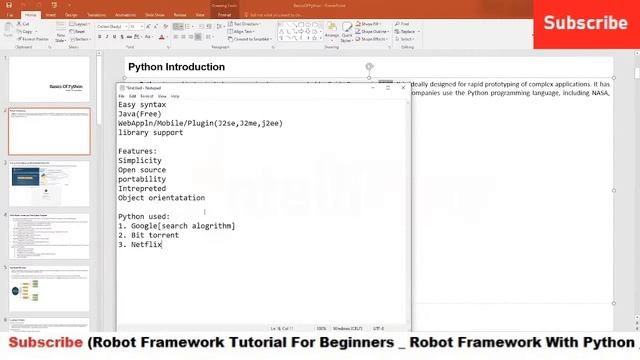Click the Shape Outline pen icon
Viewport: 640px width, 360px height.
[358, 31]
